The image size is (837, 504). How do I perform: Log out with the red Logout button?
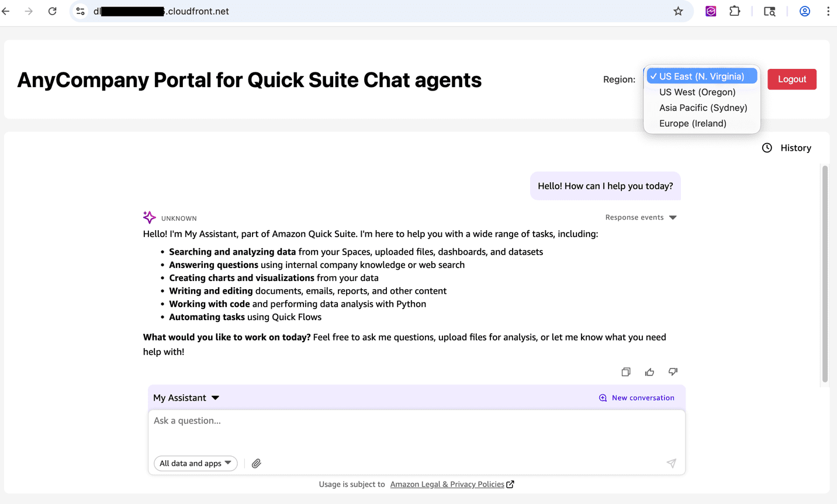[x=792, y=79]
